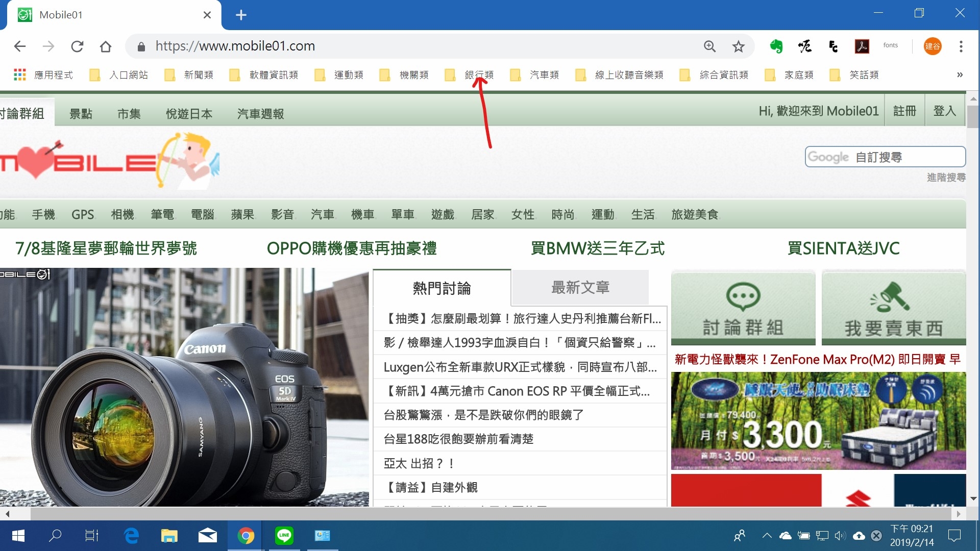980x551 pixels.
Task: Open the 新聞類 bookmark folder
Action: point(189,75)
